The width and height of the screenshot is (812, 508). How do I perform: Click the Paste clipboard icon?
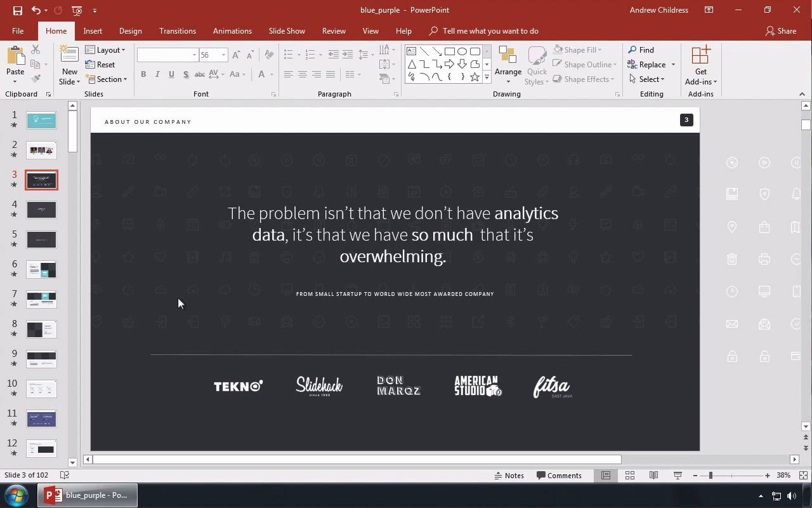click(x=15, y=56)
